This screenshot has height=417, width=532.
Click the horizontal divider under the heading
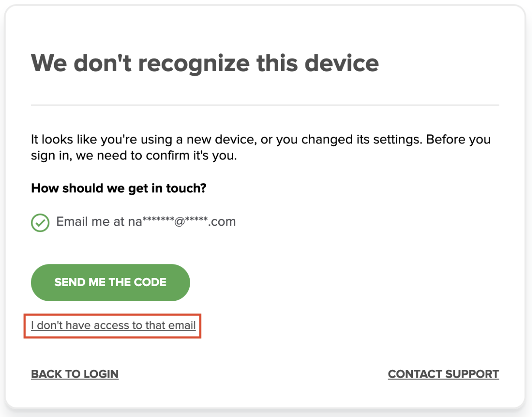coord(265,105)
